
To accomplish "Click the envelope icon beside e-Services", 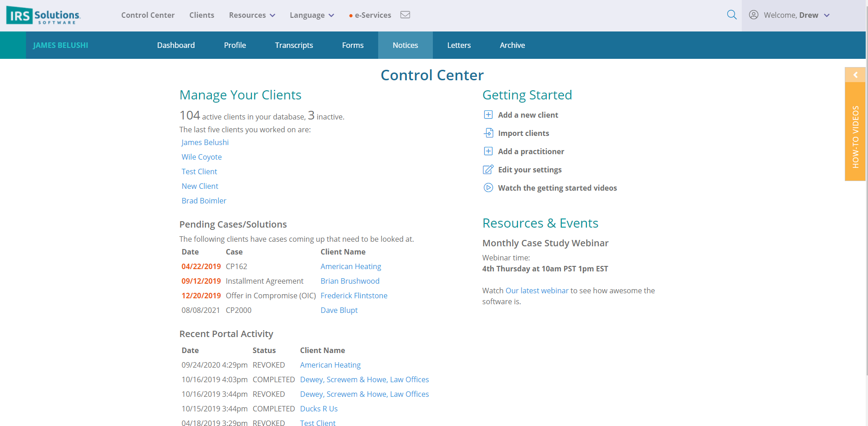I will 405,15.
